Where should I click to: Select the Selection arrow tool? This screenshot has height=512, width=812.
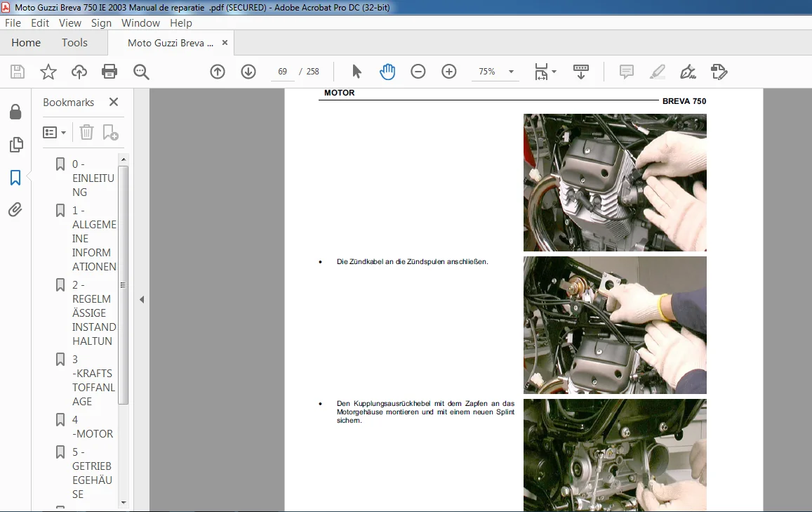click(x=357, y=72)
